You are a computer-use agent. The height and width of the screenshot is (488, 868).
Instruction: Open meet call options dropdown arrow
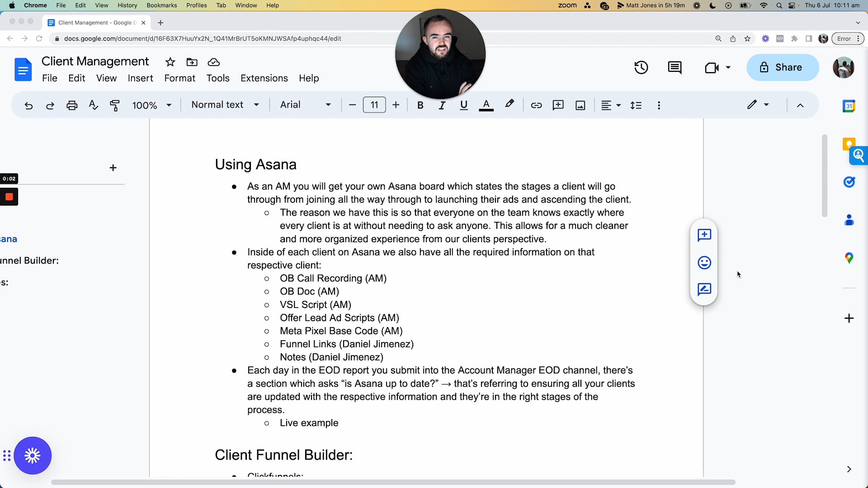tap(728, 67)
